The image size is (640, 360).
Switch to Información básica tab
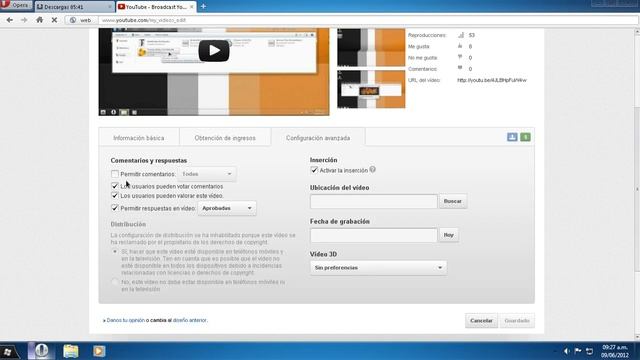click(139, 138)
